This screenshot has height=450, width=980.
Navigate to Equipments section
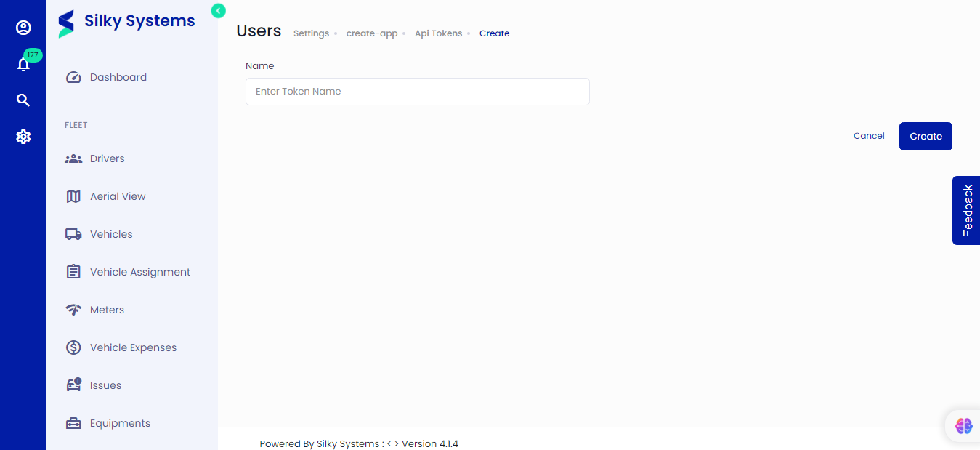coord(120,423)
